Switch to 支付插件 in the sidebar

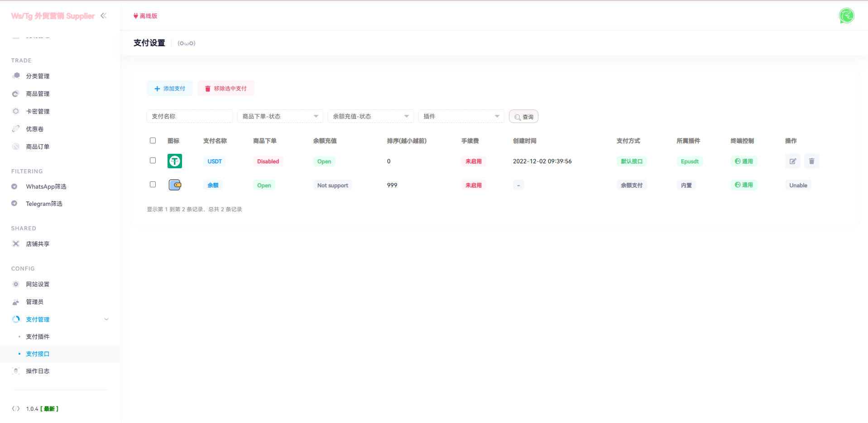coord(38,336)
